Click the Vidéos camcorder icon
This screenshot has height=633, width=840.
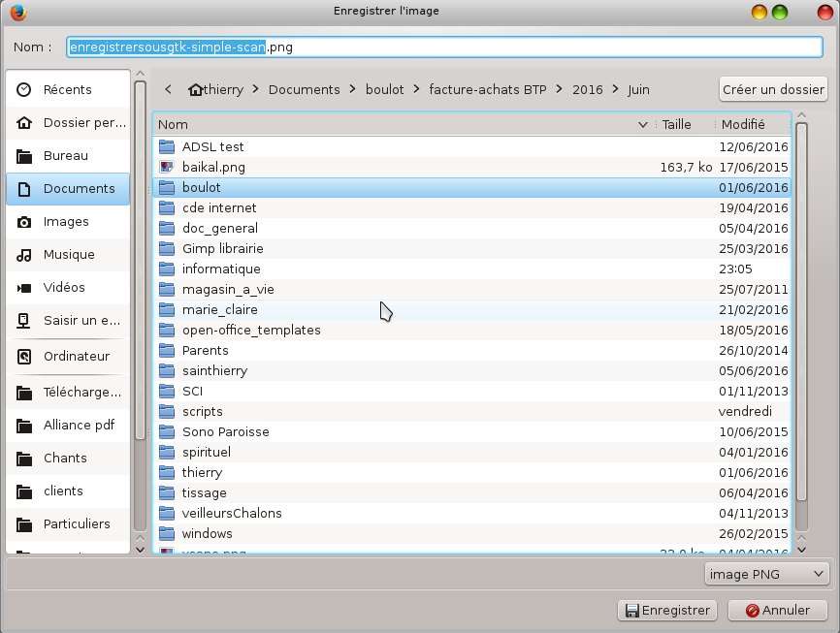coord(24,288)
